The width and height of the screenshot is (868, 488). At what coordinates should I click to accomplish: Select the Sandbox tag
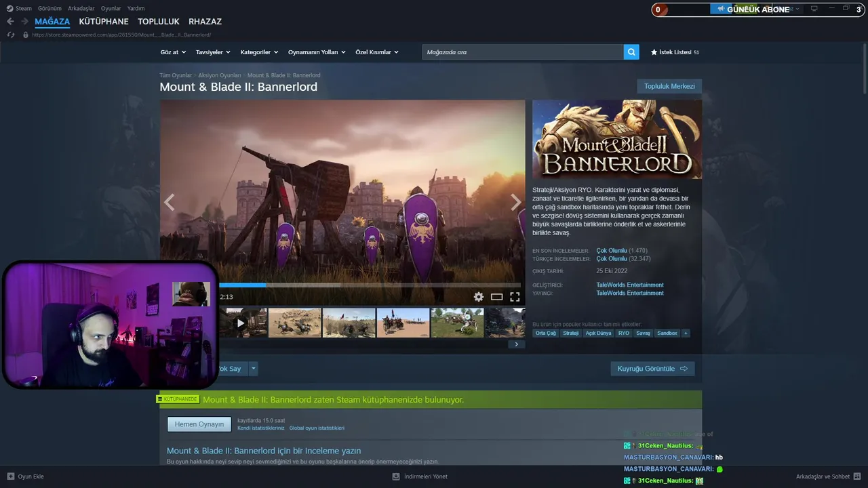tap(667, 333)
